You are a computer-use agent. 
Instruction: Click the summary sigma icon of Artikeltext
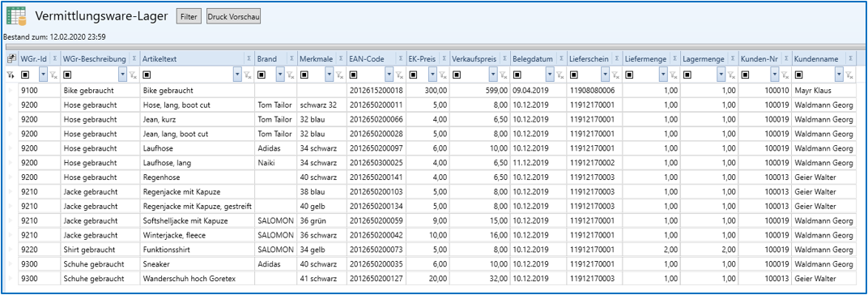pyautogui.click(x=249, y=59)
